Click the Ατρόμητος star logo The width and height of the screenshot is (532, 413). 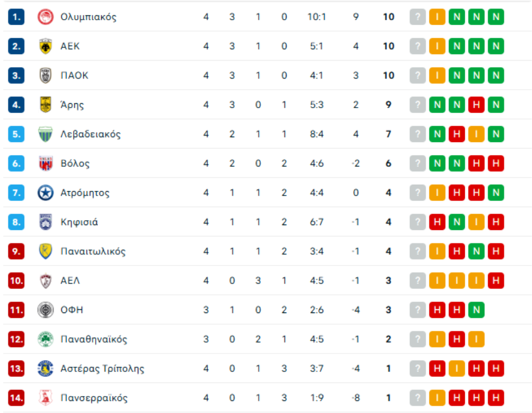pos(45,193)
